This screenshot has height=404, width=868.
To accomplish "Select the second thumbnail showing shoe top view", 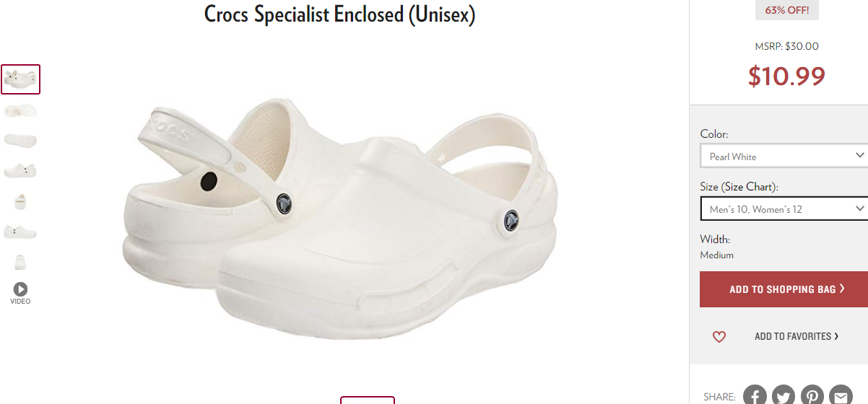I will pyautogui.click(x=20, y=110).
